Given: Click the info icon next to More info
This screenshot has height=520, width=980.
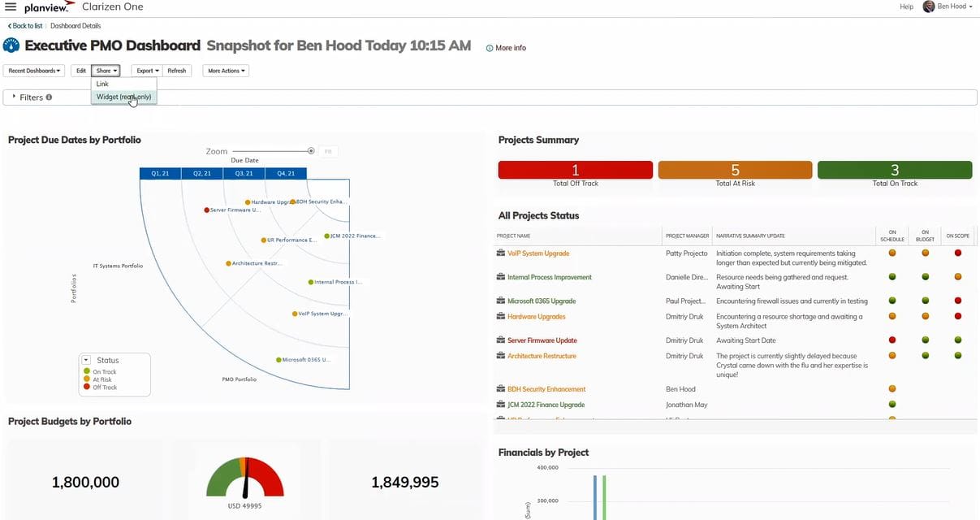Looking at the screenshot, I should [x=488, y=48].
